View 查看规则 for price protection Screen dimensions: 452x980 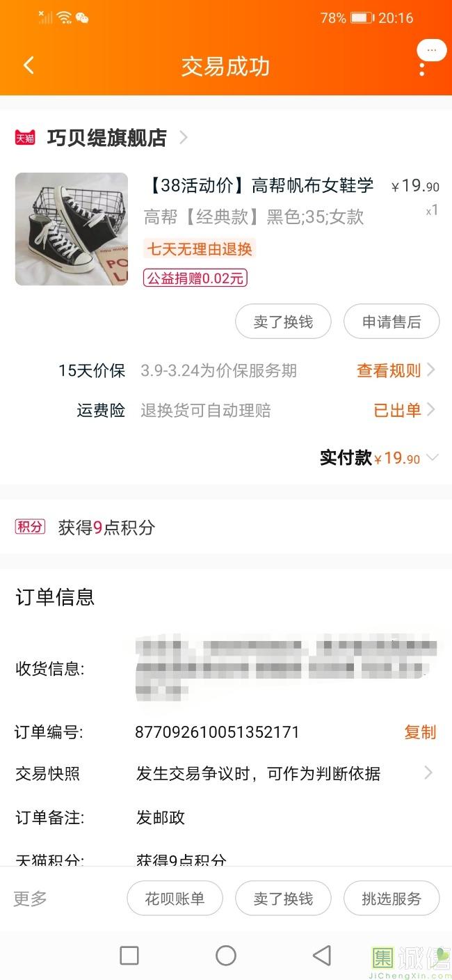pyautogui.click(x=389, y=370)
